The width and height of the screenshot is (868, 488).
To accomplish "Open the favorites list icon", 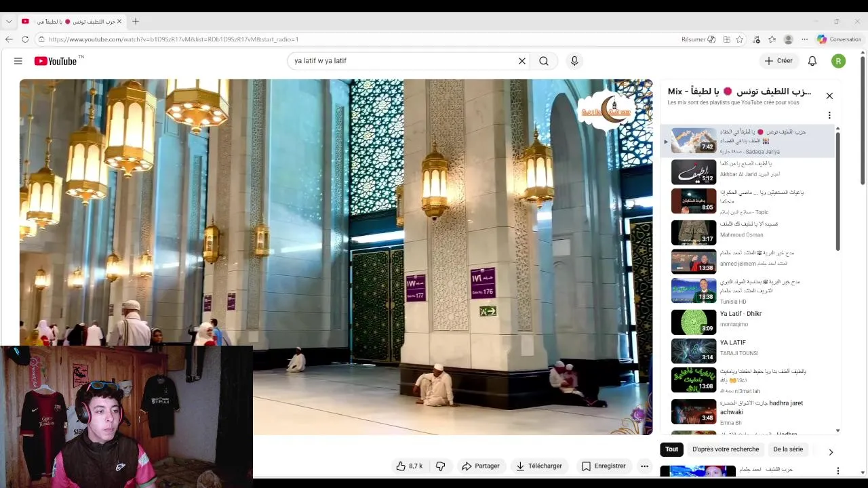I will point(772,39).
